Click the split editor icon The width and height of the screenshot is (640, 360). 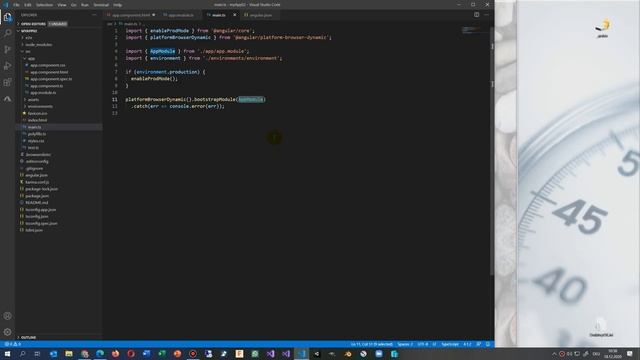(x=476, y=15)
